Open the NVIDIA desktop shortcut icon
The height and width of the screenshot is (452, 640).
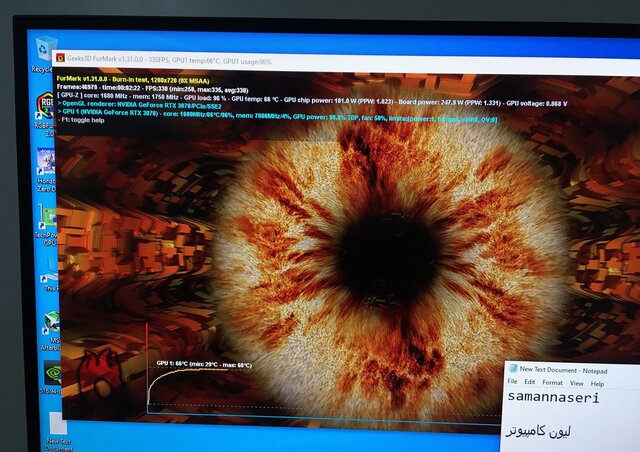pos(51,373)
